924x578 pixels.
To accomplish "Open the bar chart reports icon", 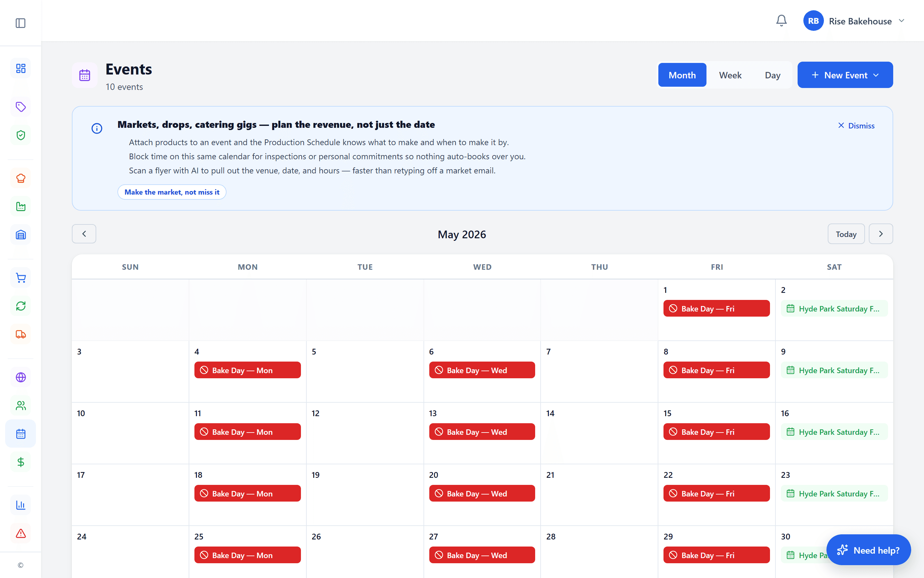I will (x=21, y=505).
